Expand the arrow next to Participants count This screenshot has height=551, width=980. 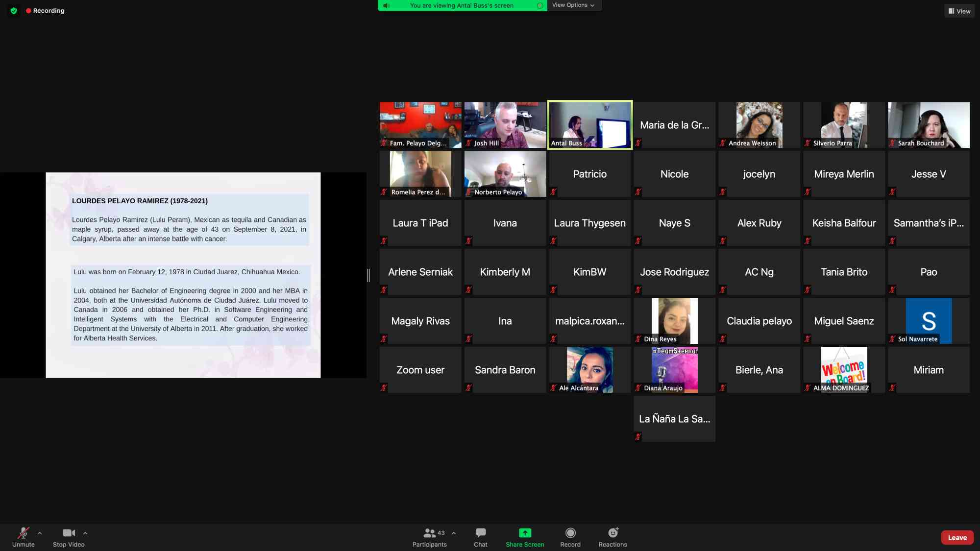[x=454, y=533]
